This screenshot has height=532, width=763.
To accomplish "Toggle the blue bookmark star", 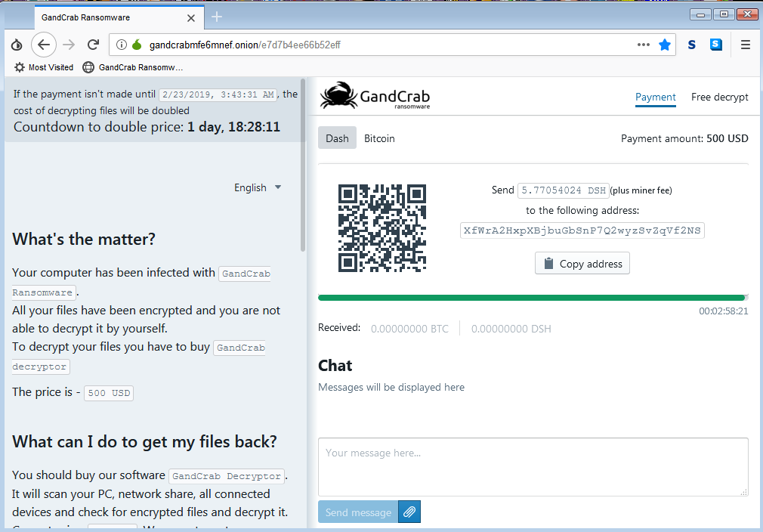I will coord(665,45).
